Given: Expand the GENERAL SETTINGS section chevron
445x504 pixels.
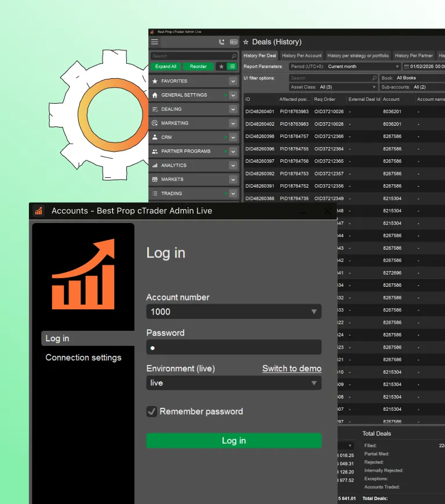Looking at the screenshot, I should 233,96.
